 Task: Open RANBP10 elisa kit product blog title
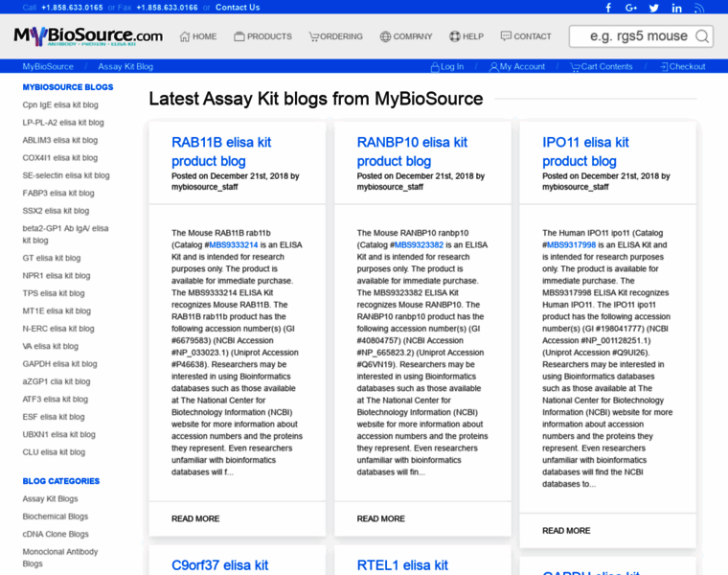coord(412,151)
